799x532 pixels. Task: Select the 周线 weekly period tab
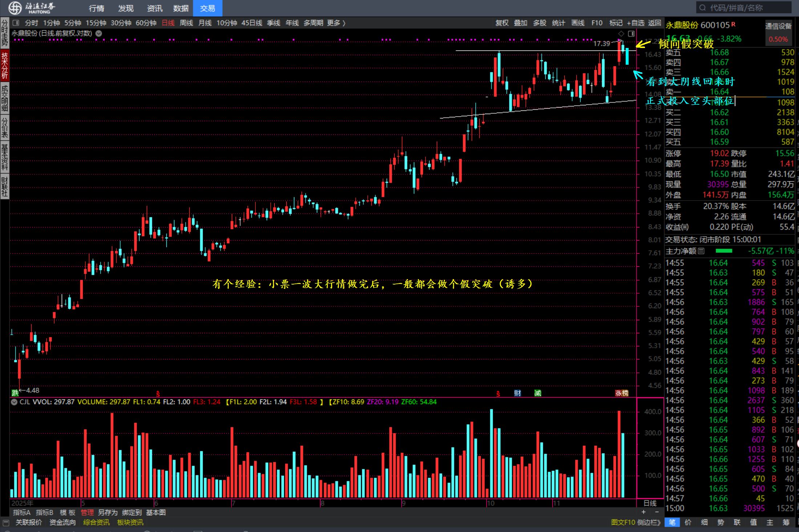tap(186, 23)
